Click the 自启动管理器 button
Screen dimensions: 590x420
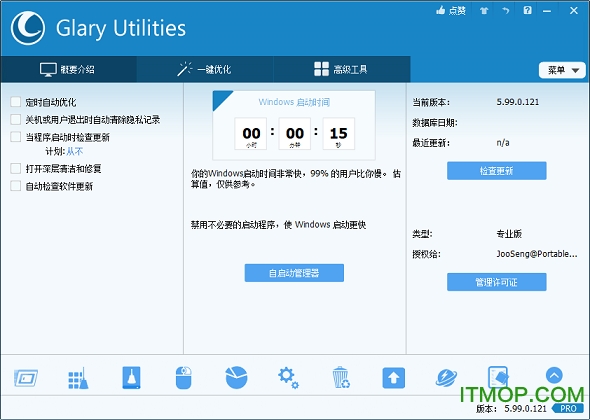click(294, 273)
